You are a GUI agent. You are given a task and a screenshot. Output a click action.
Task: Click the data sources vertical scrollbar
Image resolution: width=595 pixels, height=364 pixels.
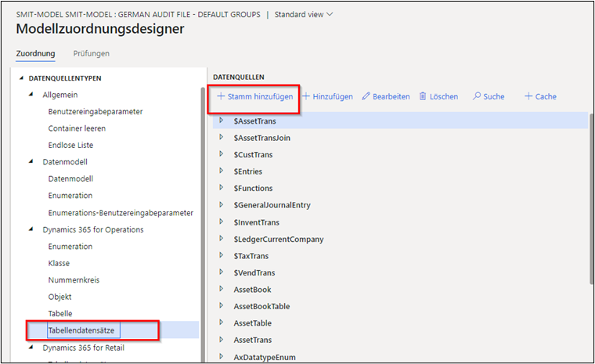(x=590, y=196)
